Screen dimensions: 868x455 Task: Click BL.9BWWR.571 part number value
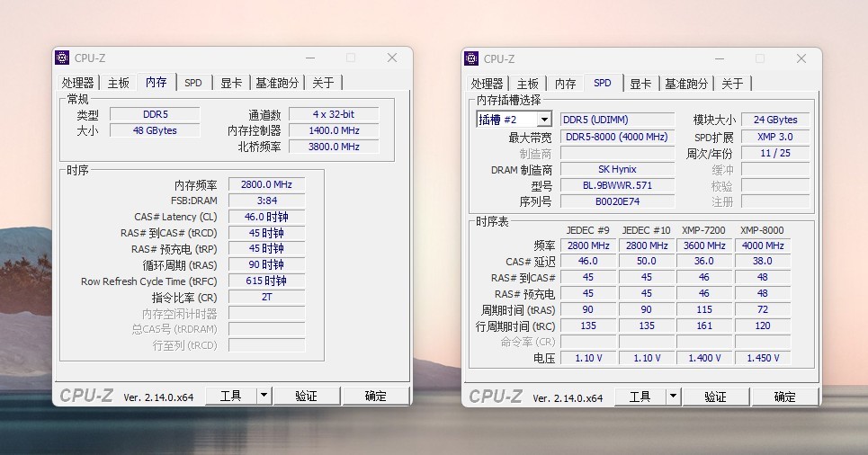[x=617, y=185]
